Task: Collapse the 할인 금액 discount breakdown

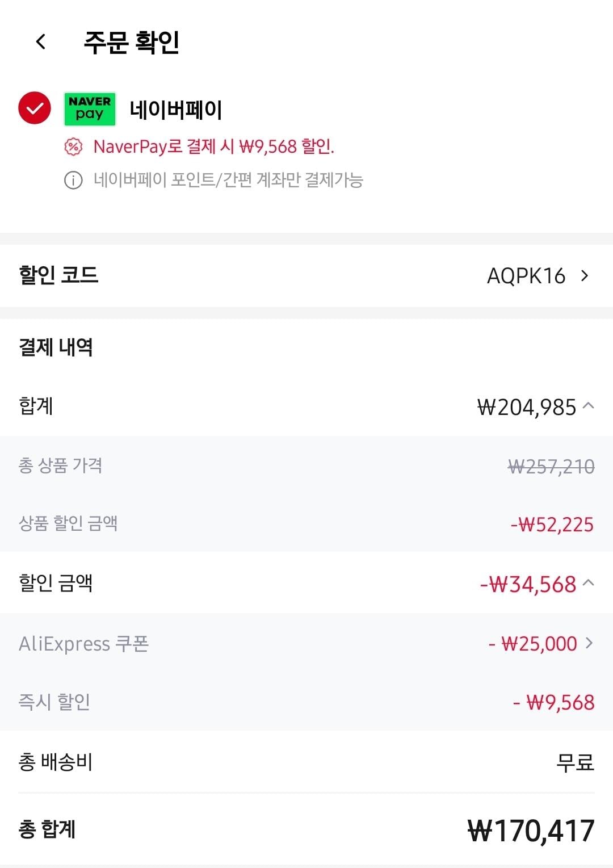Action: (589, 583)
